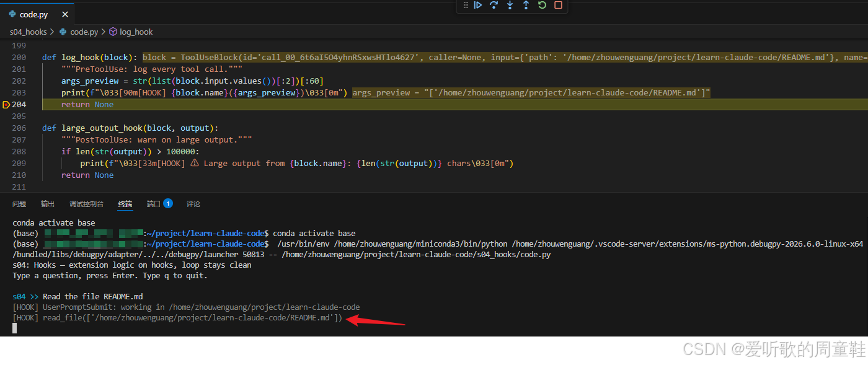Click the args_preview assignment on line 202

pyautogui.click(x=192, y=81)
